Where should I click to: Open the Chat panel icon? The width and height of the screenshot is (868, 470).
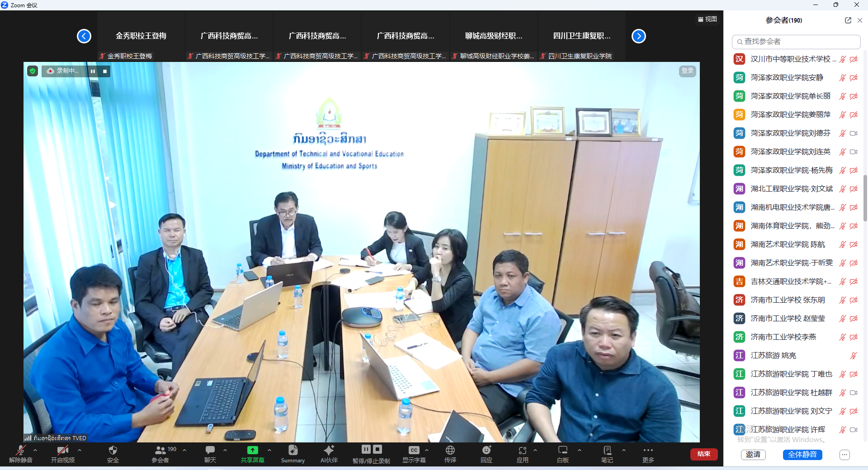tap(210, 451)
